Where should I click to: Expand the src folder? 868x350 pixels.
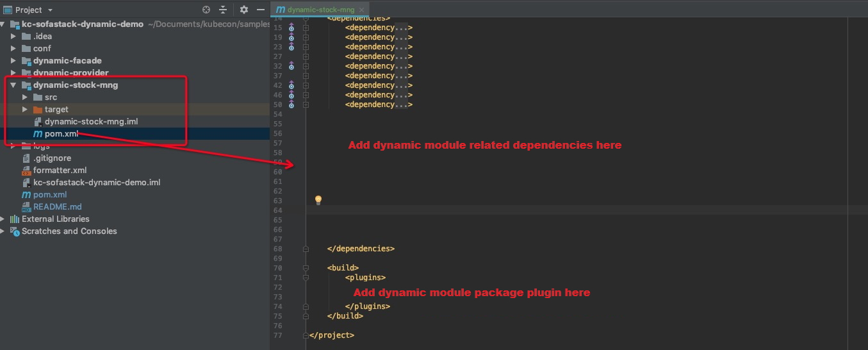25,97
